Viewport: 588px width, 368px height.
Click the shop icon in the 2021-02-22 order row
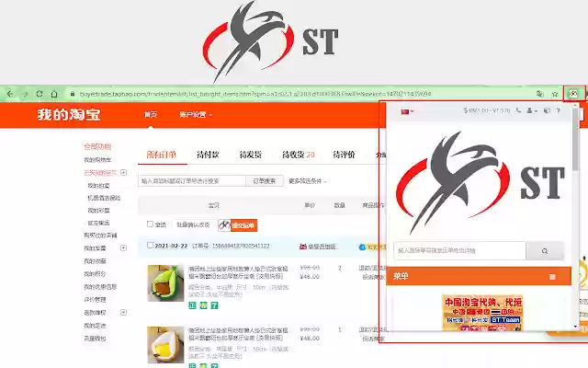pos(303,247)
